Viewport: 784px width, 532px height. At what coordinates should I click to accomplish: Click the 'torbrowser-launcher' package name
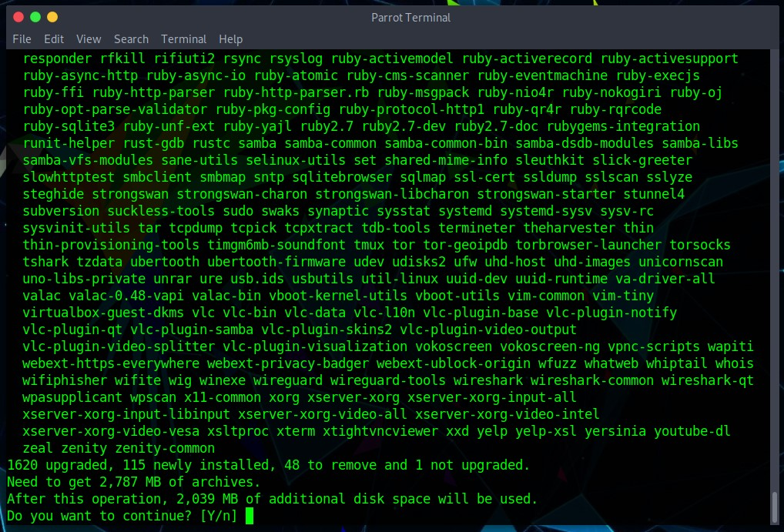point(588,245)
